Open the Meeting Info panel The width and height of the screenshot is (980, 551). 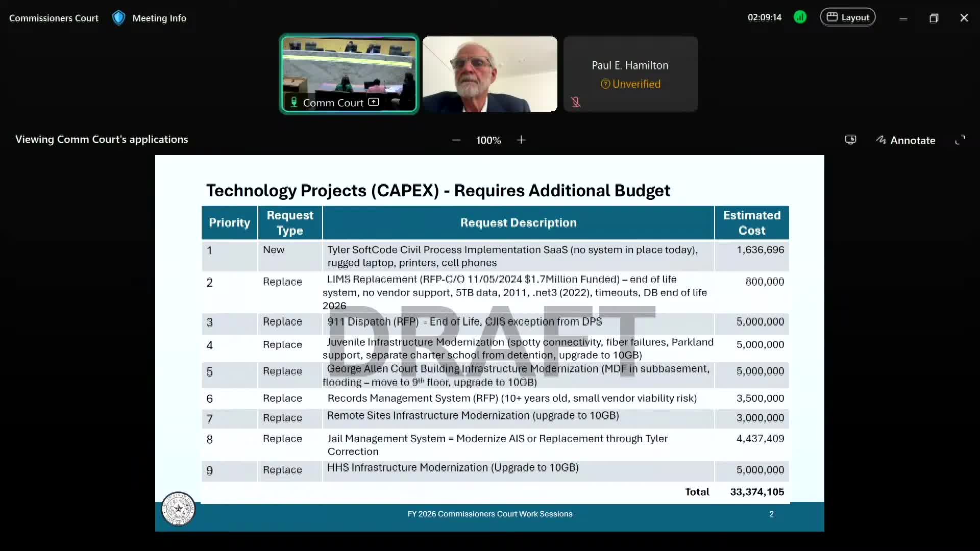click(x=159, y=18)
